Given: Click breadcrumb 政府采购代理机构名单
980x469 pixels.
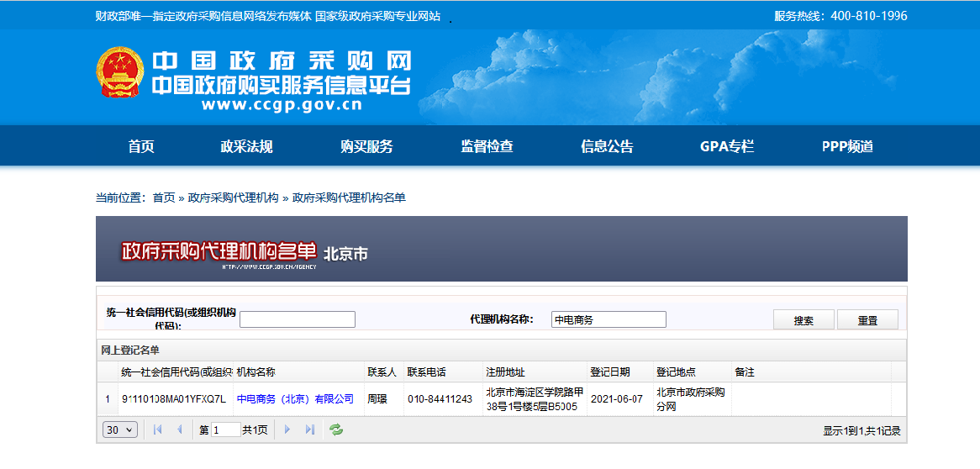Looking at the screenshot, I should 350,198.
